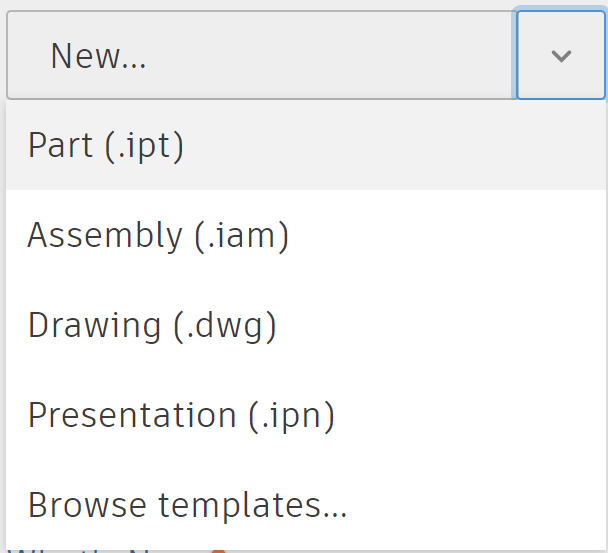Click the .ipn file type option
Screen dimensions: 608x553
pyautogui.click(x=181, y=415)
